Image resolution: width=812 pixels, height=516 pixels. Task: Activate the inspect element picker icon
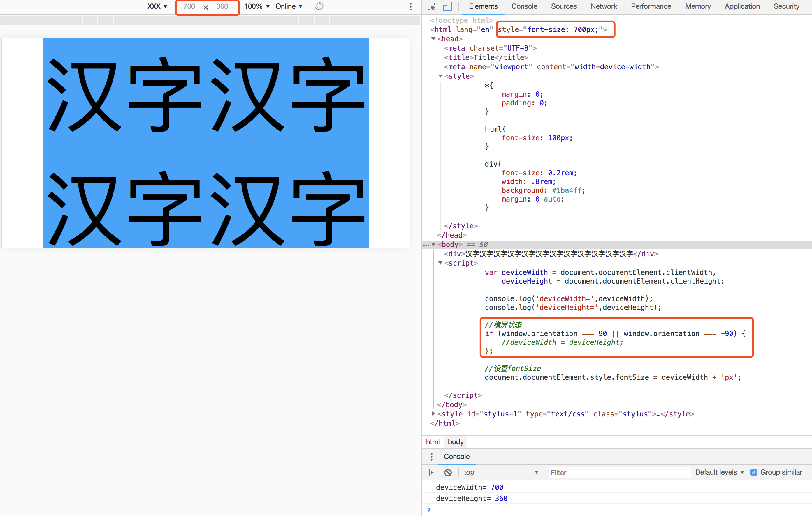(432, 6)
